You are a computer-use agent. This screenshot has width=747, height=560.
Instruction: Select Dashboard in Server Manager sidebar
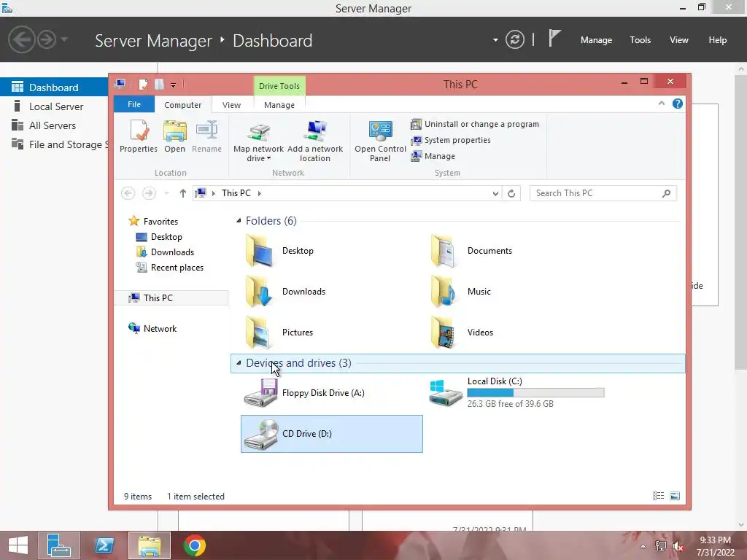click(54, 87)
